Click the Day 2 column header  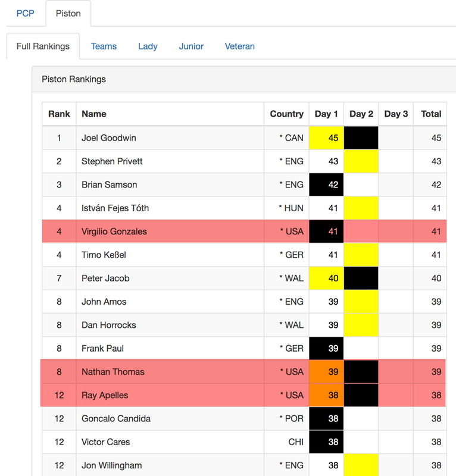tap(361, 114)
